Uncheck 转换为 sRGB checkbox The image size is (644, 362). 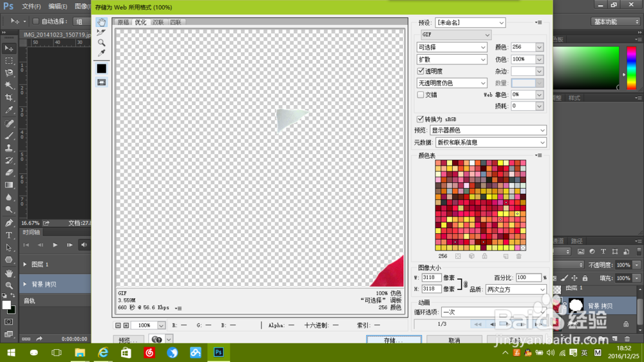point(420,119)
